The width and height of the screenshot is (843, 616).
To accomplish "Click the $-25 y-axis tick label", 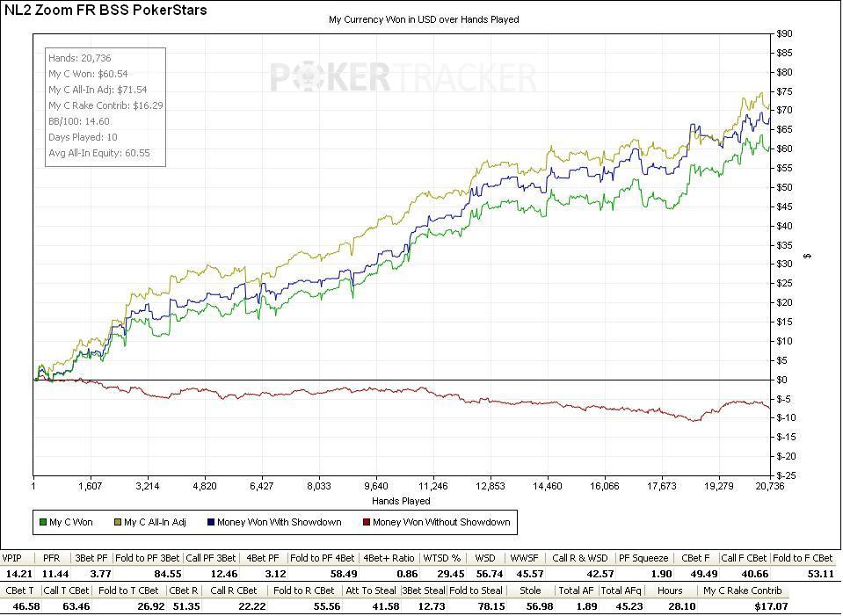I will point(786,475).
